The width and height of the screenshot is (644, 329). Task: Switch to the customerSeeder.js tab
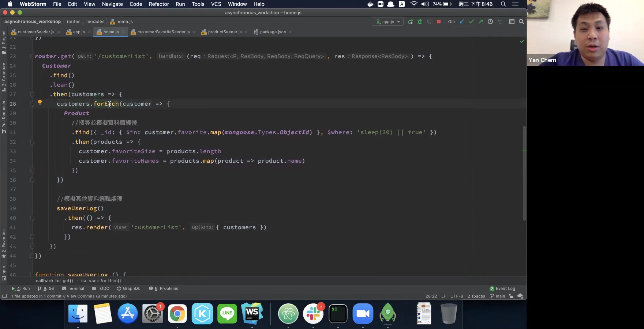(36, 32)
